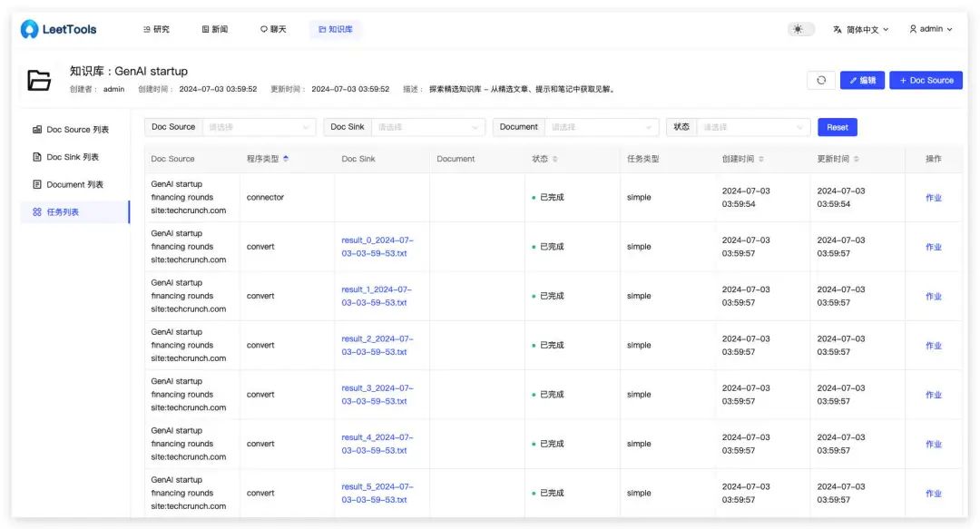The width and height of the screenshot is (980, 529).
Task: Click 作业 in the result_0 row
Action: pos(933,247)
